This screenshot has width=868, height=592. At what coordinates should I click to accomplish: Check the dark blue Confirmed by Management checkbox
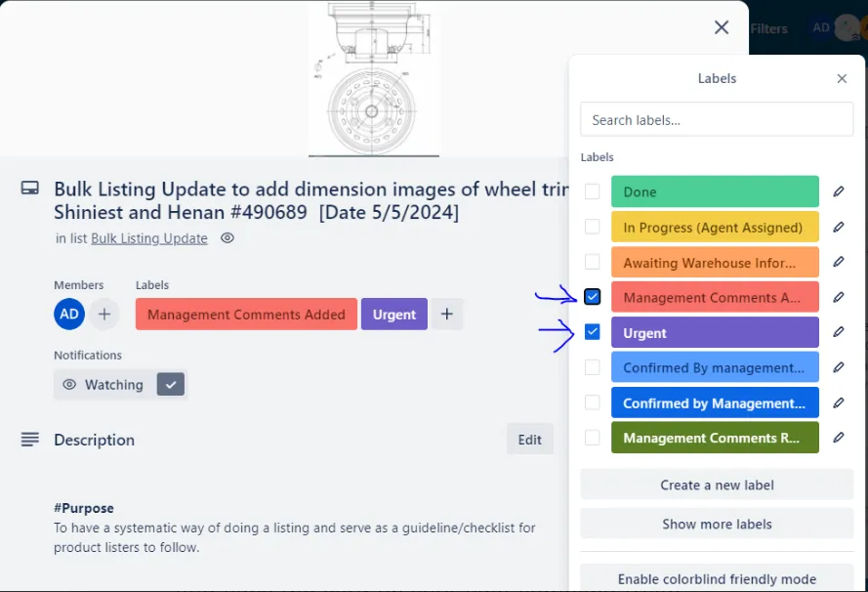592,402
